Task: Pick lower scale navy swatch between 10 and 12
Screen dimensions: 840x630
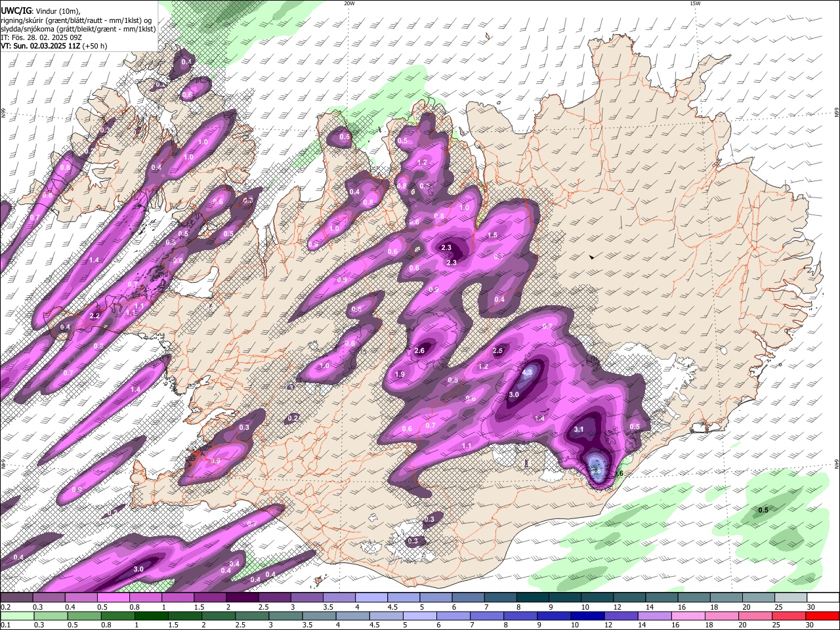Action: point(589,616)
